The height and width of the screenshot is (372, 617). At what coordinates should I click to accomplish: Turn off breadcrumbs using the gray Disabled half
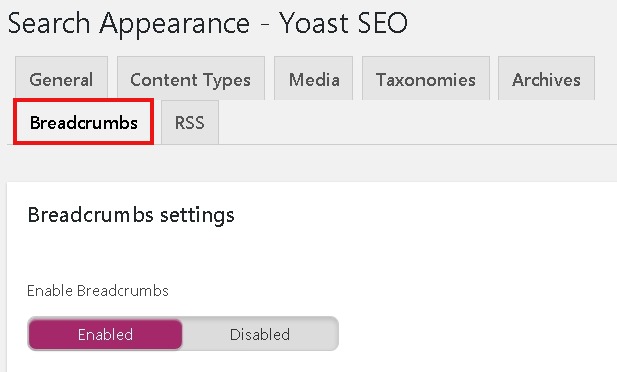pyautogui.click(x=260, y=334)
